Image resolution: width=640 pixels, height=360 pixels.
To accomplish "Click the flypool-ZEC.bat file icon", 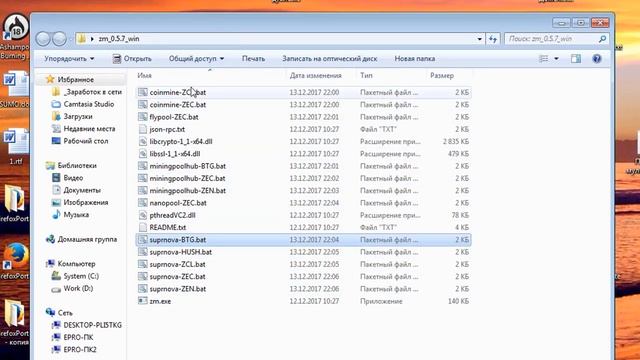I will tap(142, 117).
